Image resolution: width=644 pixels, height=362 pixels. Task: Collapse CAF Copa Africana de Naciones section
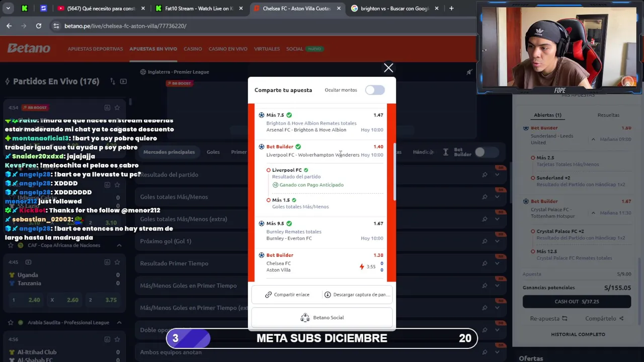[119, 245]
